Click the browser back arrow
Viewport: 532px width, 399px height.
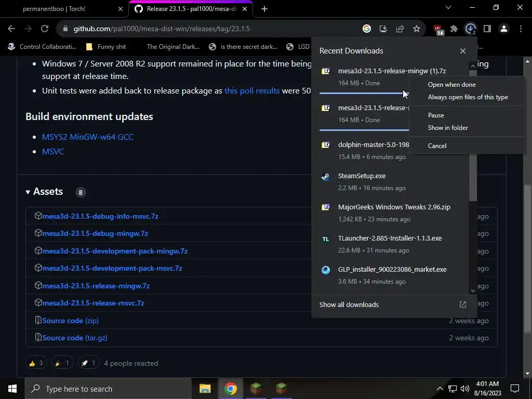[x=11, y=29]
